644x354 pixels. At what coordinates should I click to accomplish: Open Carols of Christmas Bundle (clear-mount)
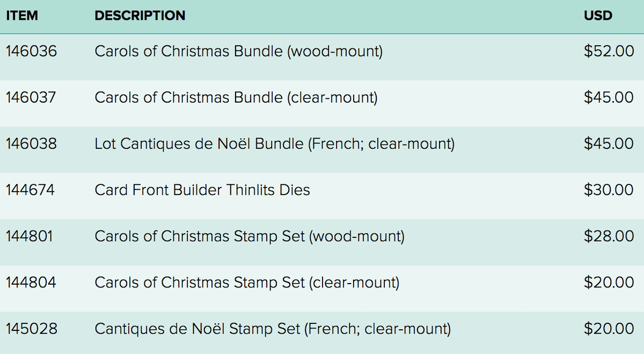236,98
